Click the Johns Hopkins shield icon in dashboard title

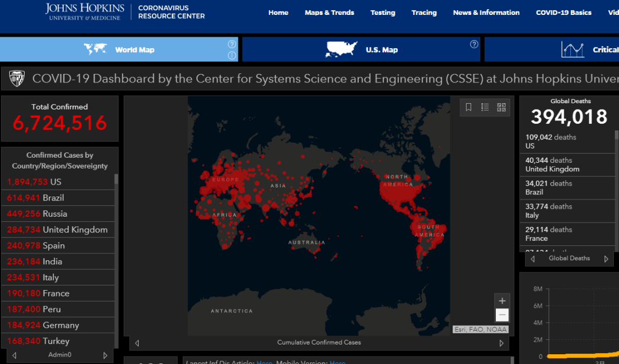(17, 79)
